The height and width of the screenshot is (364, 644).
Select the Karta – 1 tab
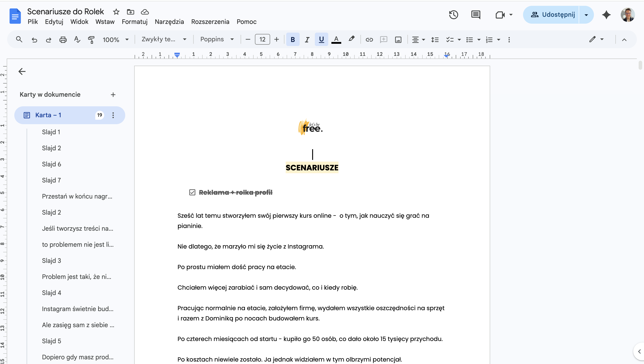(70, 115)
